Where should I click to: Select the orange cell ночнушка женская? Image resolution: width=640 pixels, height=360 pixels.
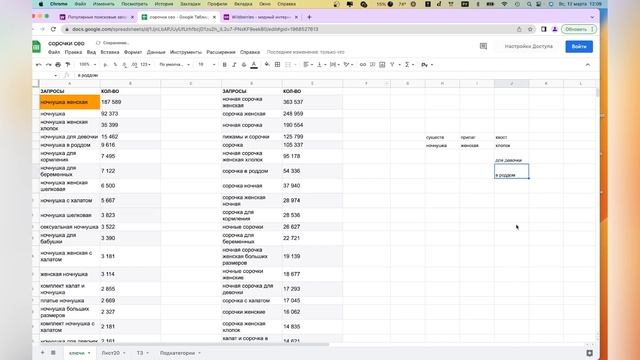[x=69, y=102]
